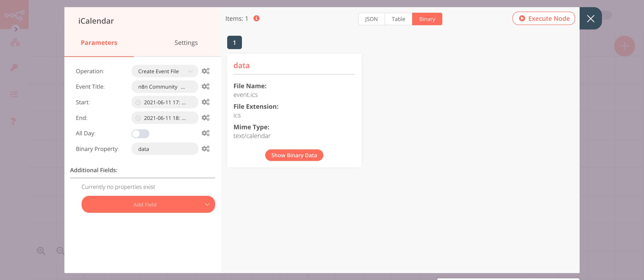Click the zoom out magnifier icon
The width and height of the screenshot is (644, 280).
point(60,251)
